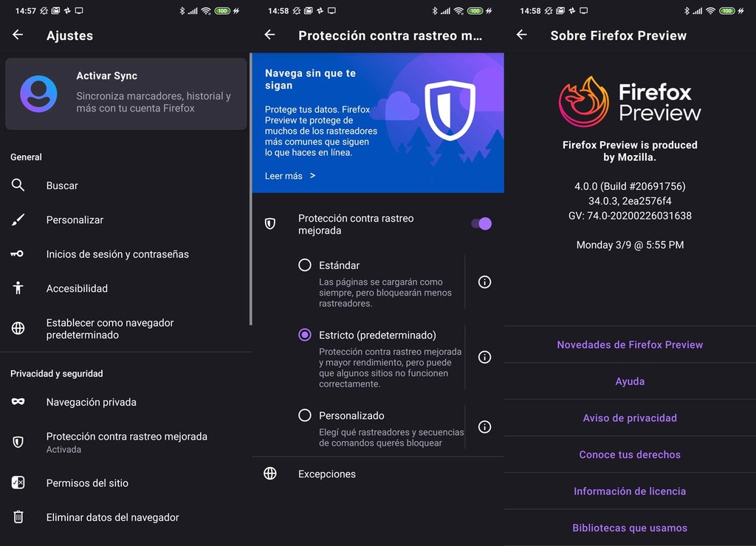Click the Permisos del sitio icon
This screenshot has height=546, width=756.
[18, 482]
